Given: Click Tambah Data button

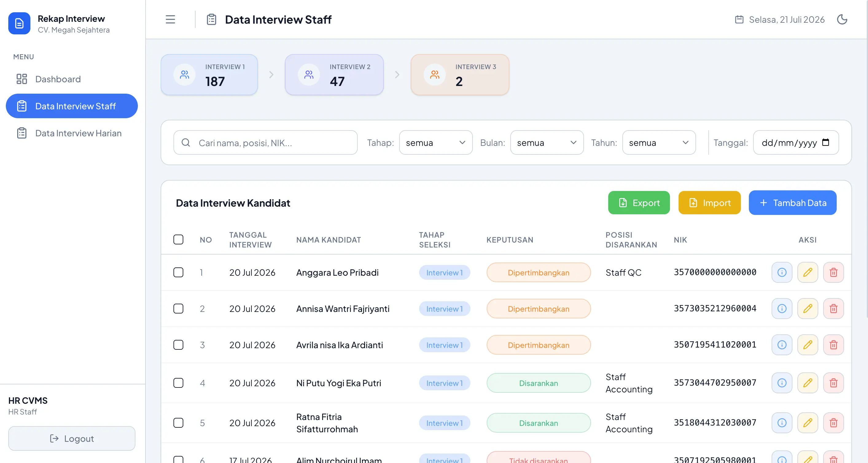Looking at the screenshot, I should click(792, 203).
